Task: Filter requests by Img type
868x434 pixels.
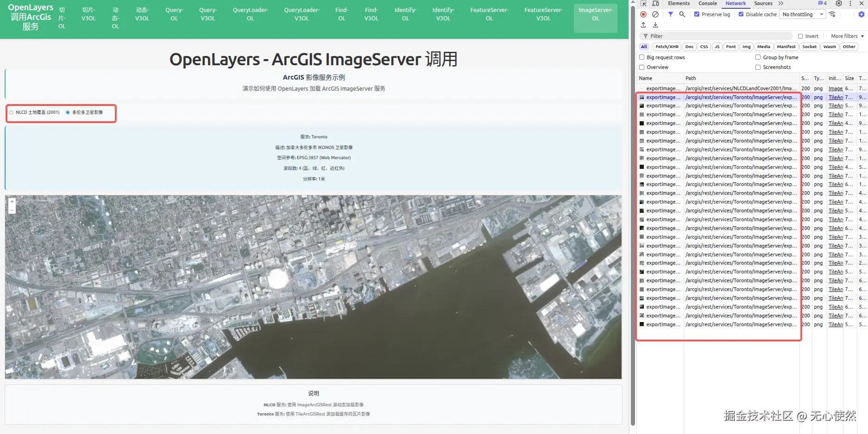Action: click(x=746, y=47)
